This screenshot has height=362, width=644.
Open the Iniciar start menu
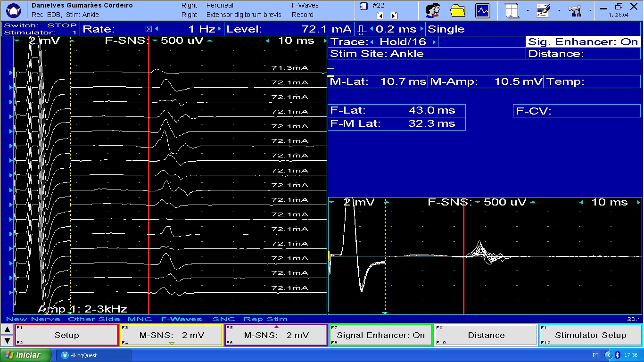coord(24,355)
